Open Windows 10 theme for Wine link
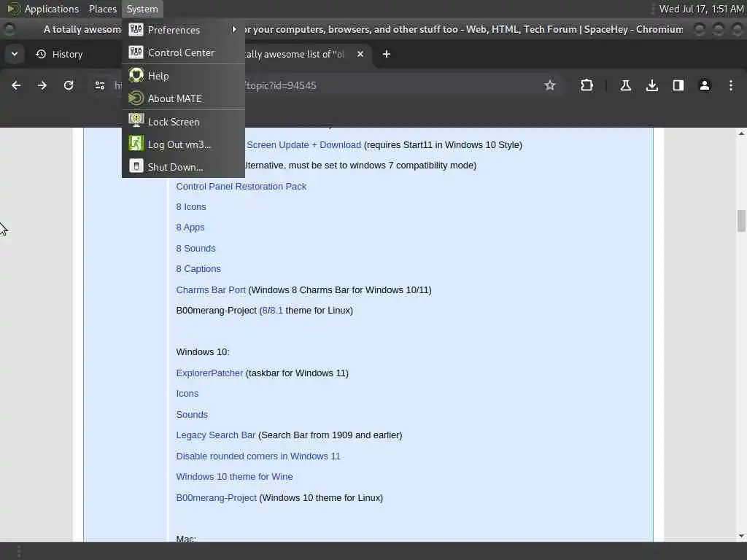Image resolution: width=747 pixels, height=560 pixels. [234, 477]
